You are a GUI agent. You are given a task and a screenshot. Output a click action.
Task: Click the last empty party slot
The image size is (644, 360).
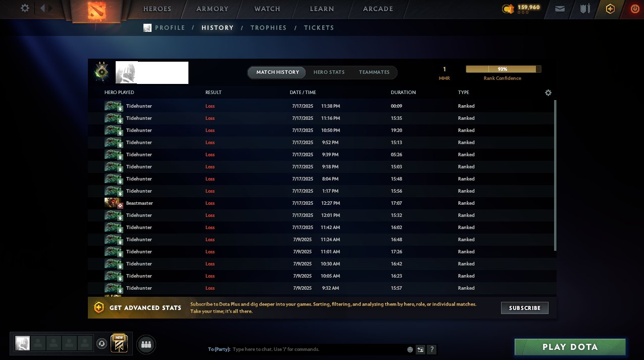[x=85, y=343]
